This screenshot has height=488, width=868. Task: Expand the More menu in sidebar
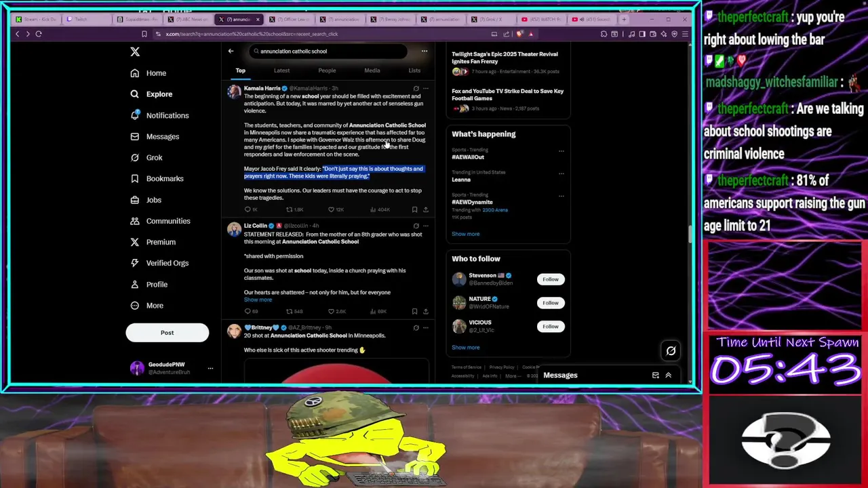click(x=146, y=306)
